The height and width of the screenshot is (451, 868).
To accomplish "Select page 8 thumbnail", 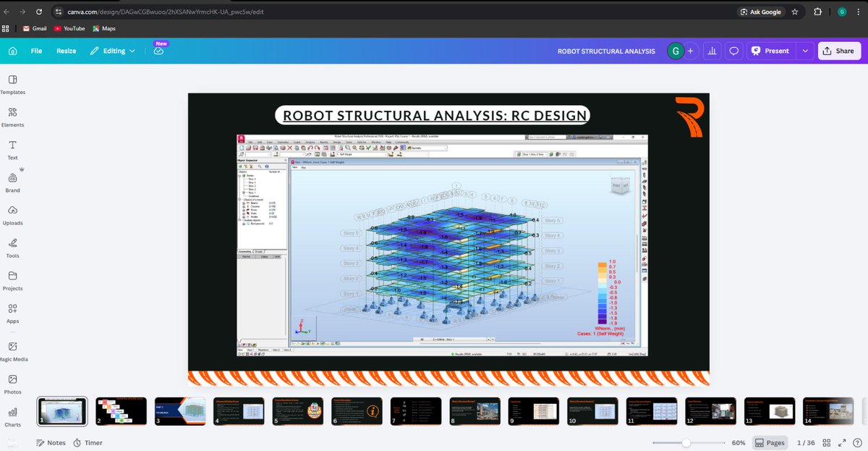I will pos(475,410).
